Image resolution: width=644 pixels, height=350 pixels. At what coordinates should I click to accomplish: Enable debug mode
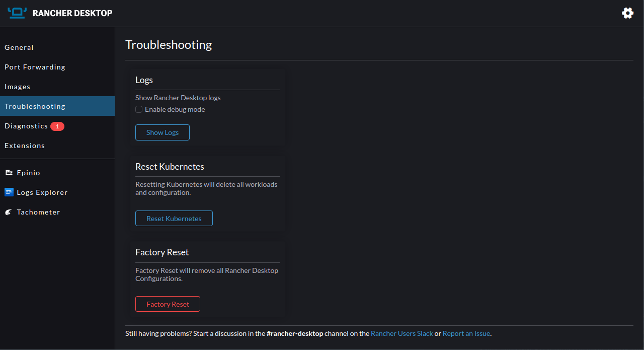click(138, 109)
